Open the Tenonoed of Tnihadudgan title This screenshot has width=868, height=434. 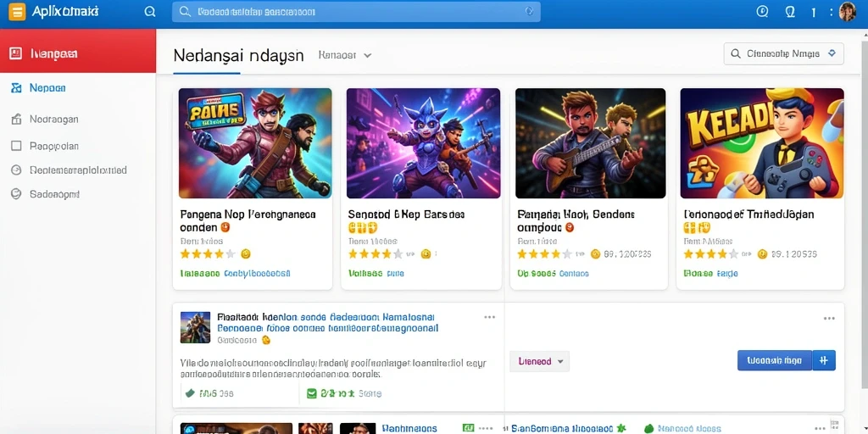[749, 214]
